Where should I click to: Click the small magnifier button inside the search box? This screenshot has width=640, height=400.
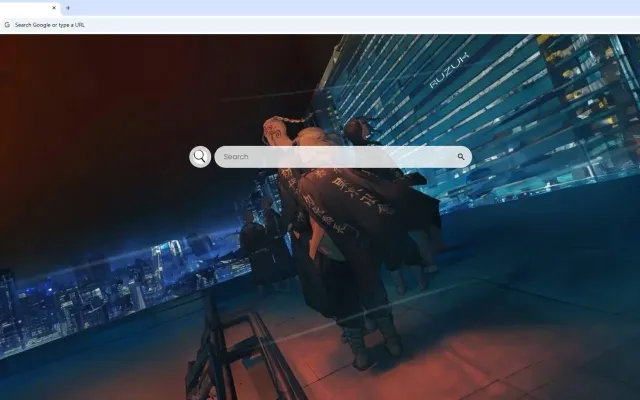(x=461, y=157)
